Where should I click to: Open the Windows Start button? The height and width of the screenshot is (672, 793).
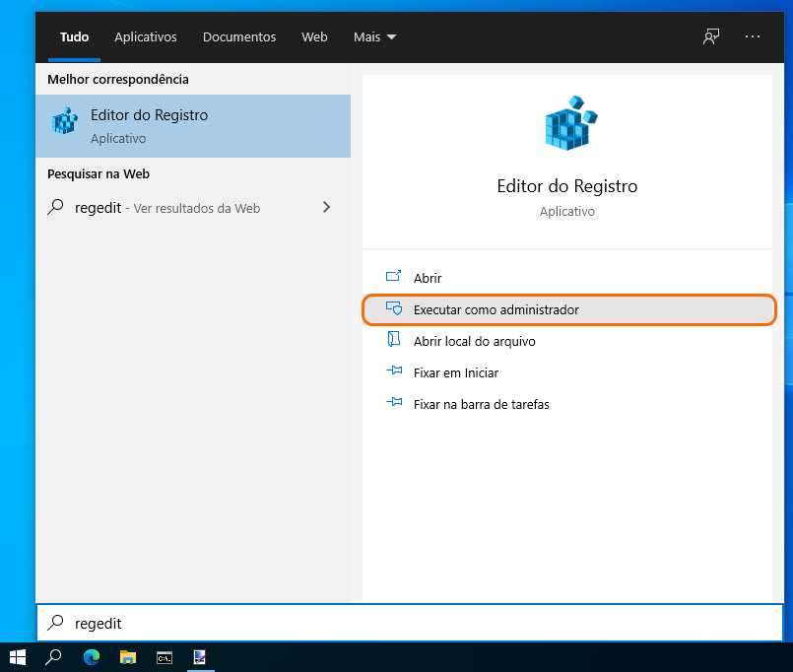[18, 657]
